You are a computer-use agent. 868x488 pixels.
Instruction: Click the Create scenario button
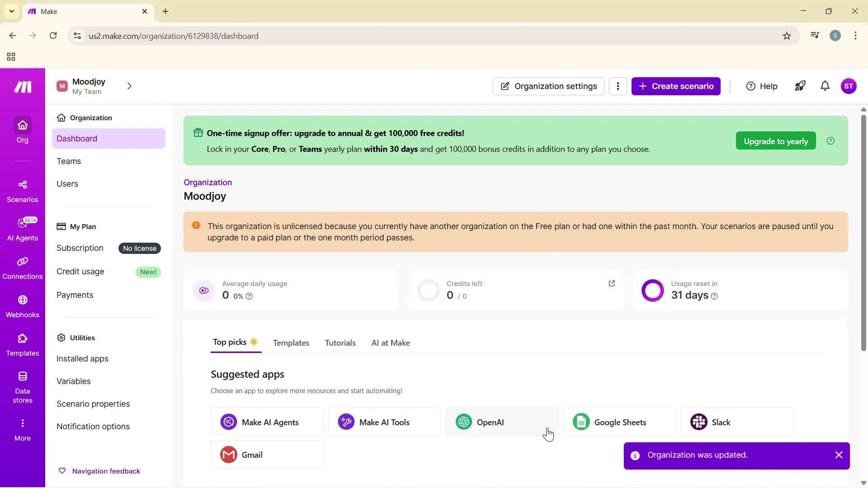coord(676,86)
